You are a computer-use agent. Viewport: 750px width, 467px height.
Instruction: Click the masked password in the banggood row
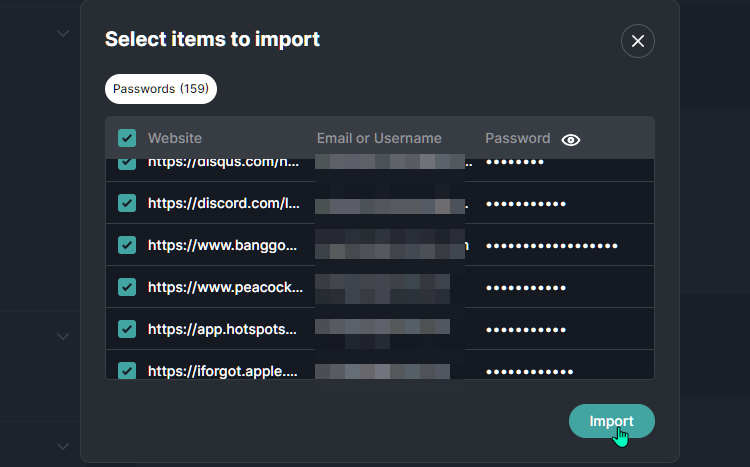(x=551, y=246)
